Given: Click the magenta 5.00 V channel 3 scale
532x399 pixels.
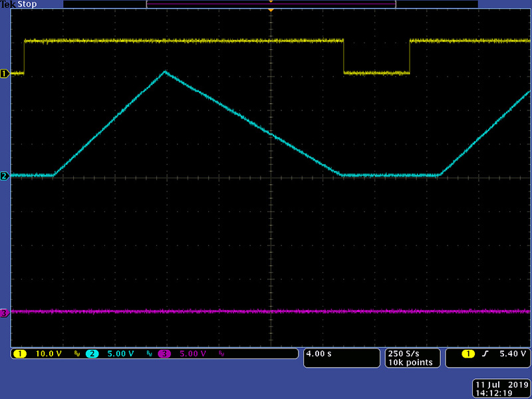Looking at the screenshot, I should coord(193,354).
